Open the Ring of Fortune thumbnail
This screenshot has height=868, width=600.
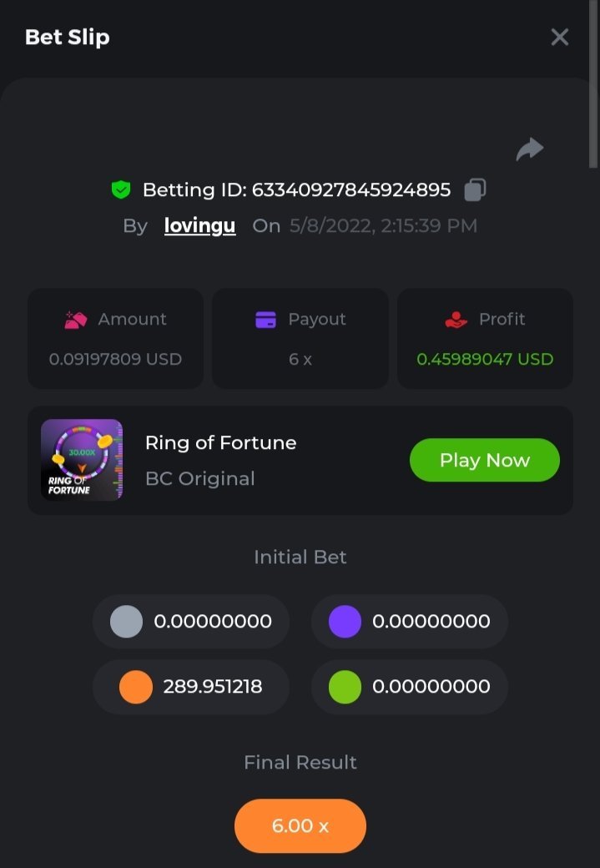tap(82, 460)
